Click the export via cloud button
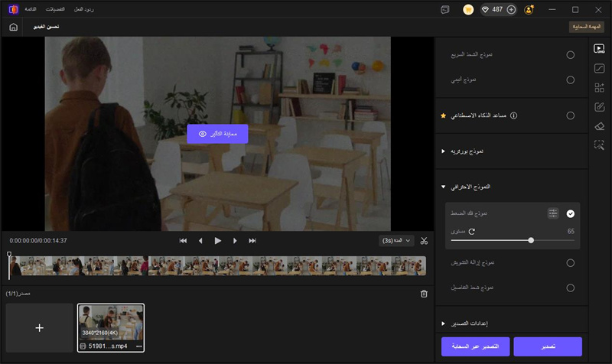The height and width of the screenshot is (364, 612). click(x=474, y=346)
